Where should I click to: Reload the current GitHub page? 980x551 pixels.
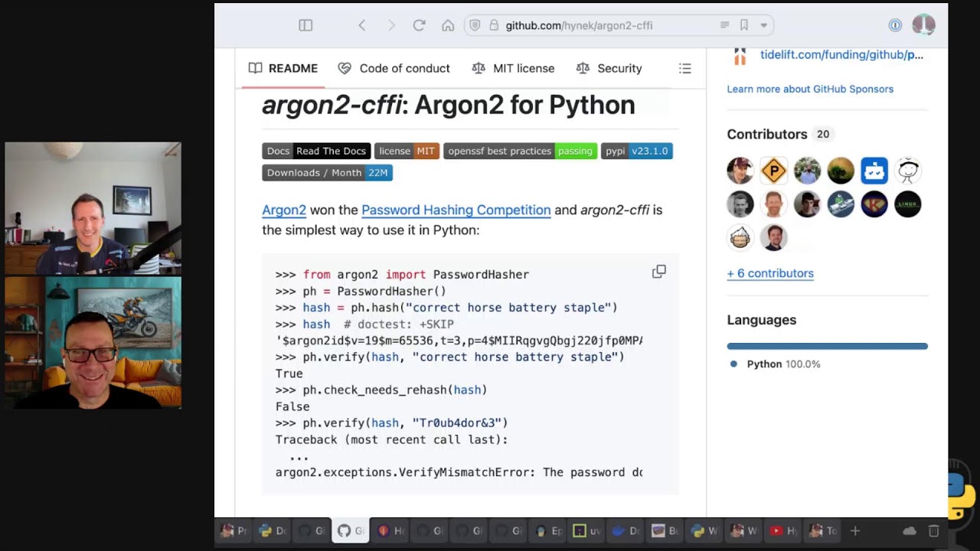(x=419, y=25)
